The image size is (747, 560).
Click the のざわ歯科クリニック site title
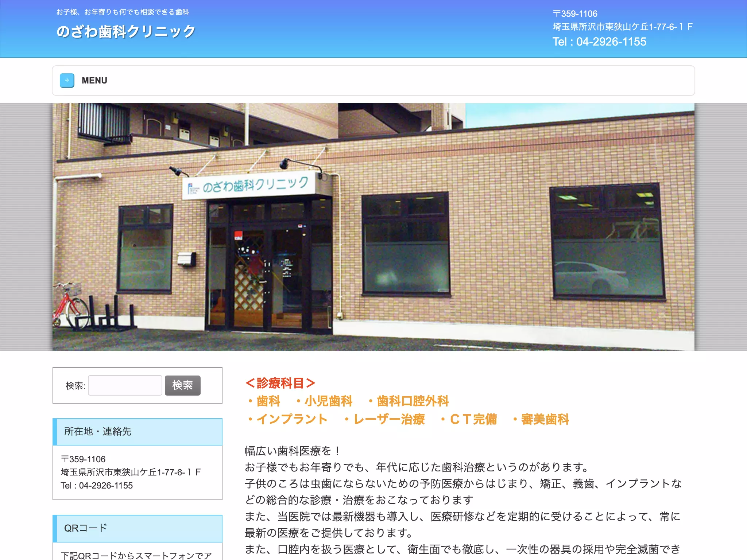[126, 31]
